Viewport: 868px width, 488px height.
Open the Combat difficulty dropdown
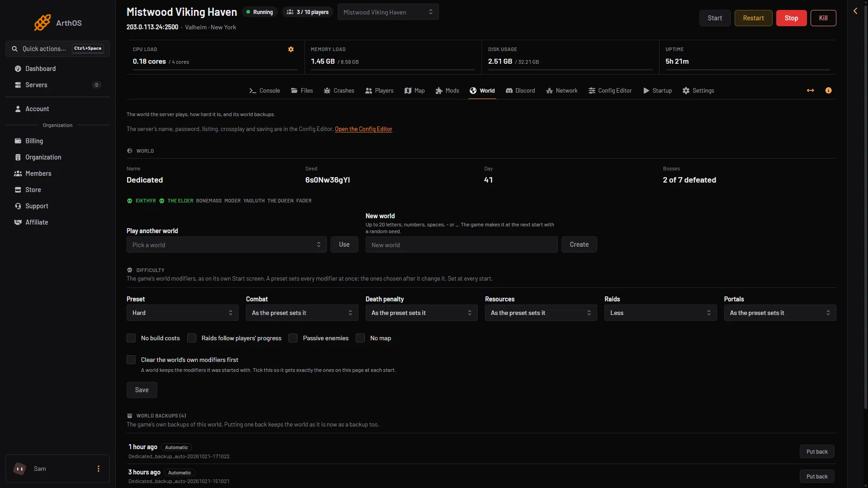click(302, 313)
